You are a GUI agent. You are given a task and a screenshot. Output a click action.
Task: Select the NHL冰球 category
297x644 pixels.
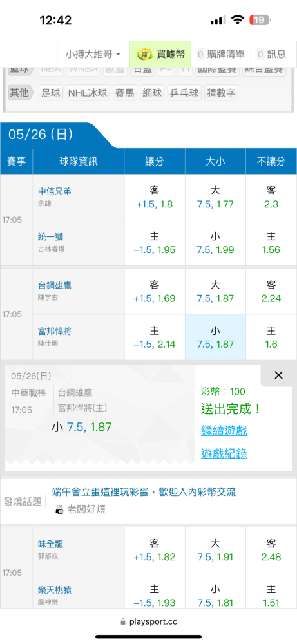pyautogui.click(x=88, y=93)
